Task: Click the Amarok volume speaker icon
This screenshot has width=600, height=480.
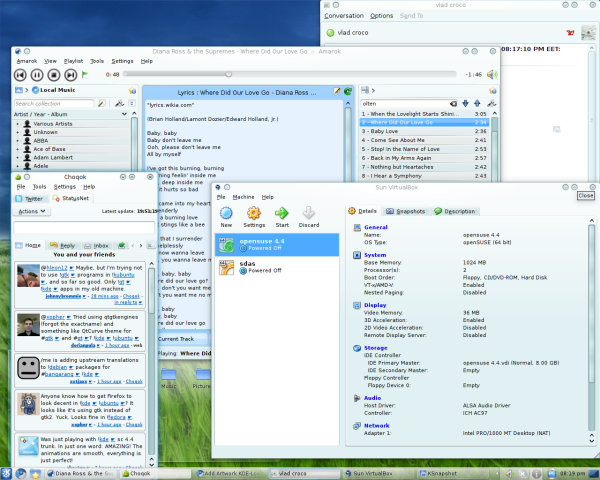Action: pyautogui.click(x=492, y=75)
